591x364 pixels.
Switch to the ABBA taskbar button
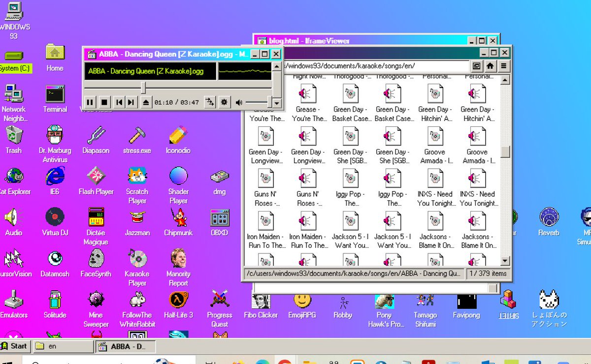pyautogui.click(x=125, y=346)
